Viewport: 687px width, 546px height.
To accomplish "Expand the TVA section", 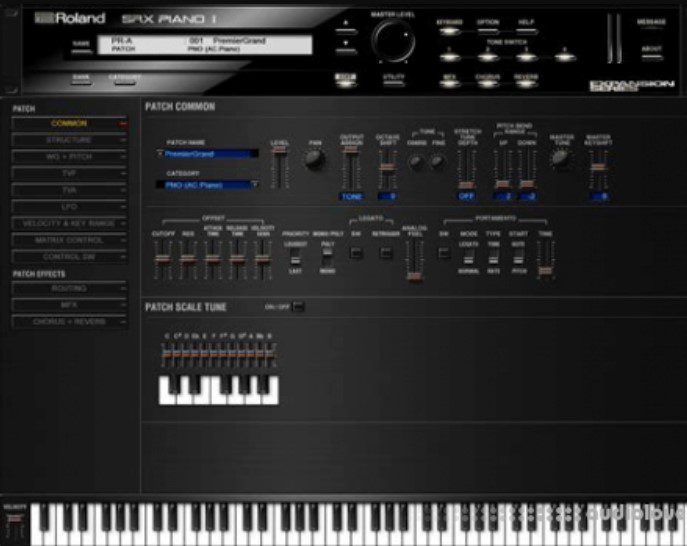I will [69, 190].
